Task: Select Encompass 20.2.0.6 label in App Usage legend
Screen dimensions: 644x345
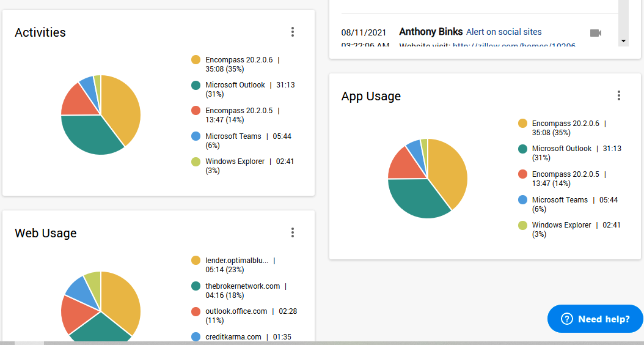Action: coord(566,124)
